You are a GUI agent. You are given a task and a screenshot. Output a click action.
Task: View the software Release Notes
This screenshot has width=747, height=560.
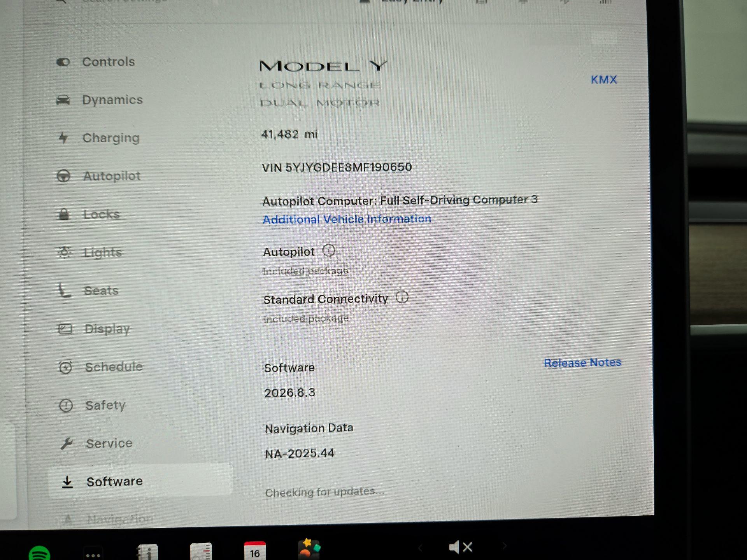point(582,362)
